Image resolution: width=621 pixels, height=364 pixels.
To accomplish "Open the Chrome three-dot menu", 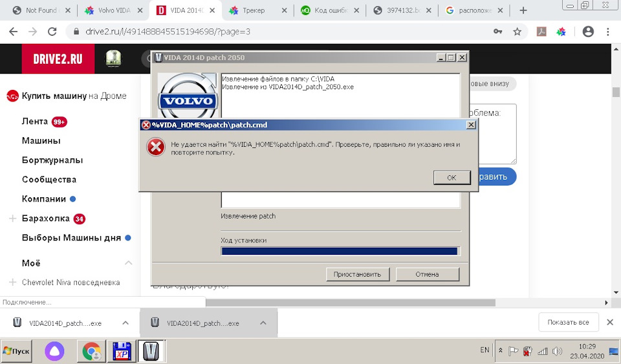I will point(608,32).
